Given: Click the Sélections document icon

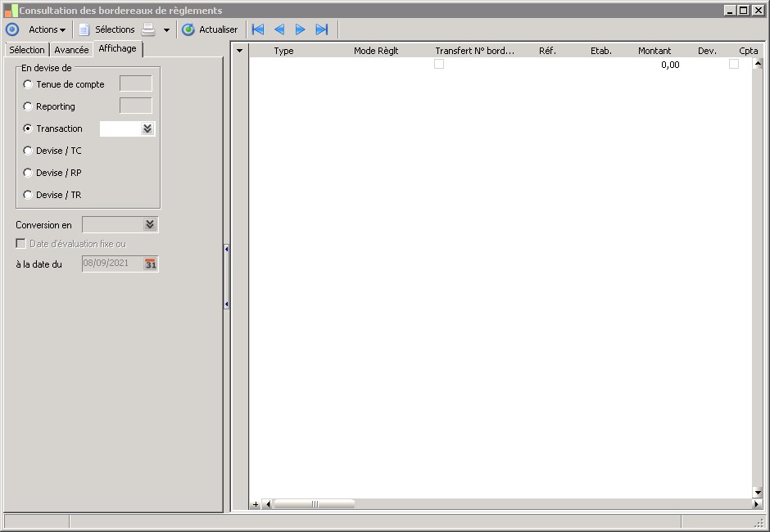Looking at the screenshot, I should (84, 29).
